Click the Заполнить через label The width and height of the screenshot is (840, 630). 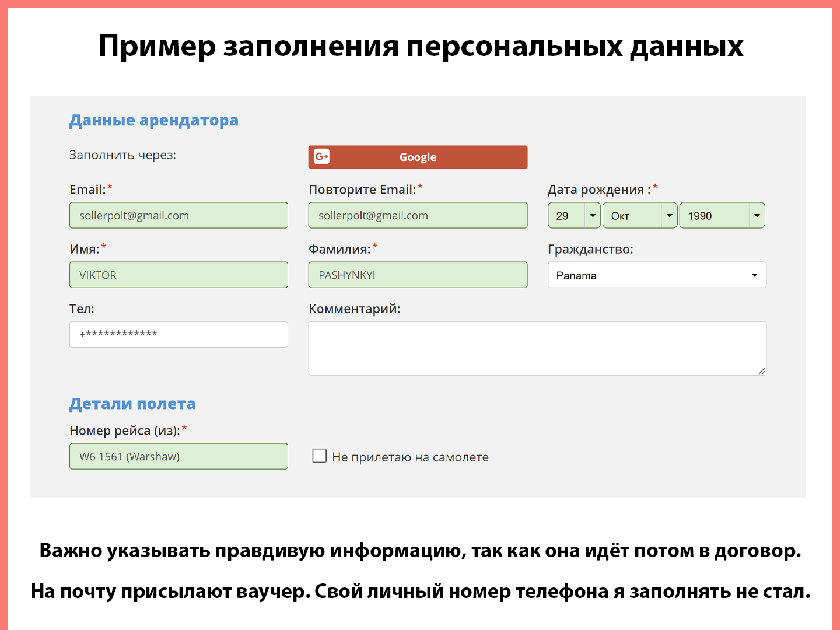pyautogui.click(x=123, y=155)
